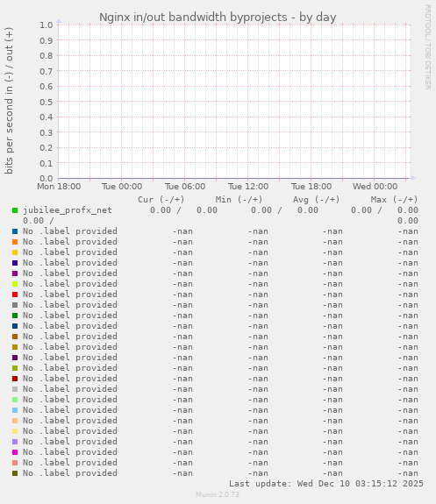Click the sky-blue legend color square
The height and width of the screenshot is (504, 436).
[x=15, y=410]
